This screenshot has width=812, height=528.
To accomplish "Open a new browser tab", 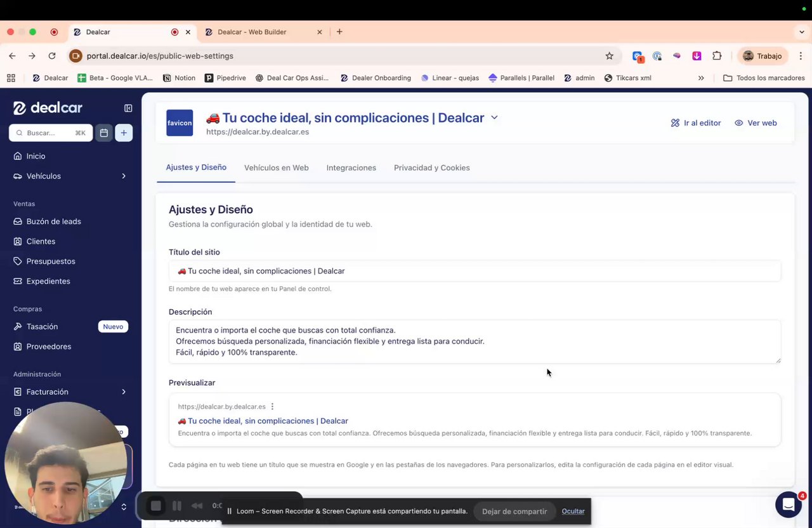I will pos(339,32).
